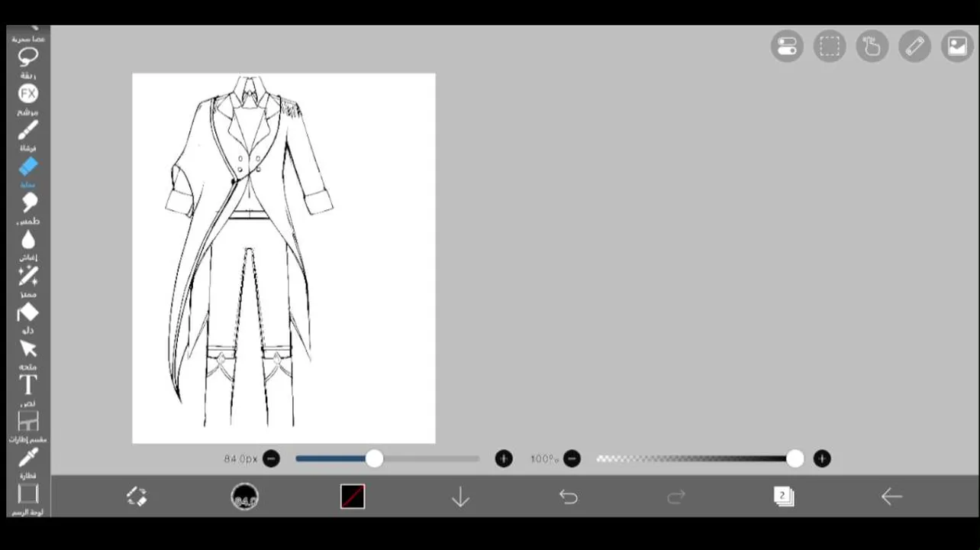This screenshot has height=550, width=980.
Task: Go back with the left arrow
Action: (891, 497)
